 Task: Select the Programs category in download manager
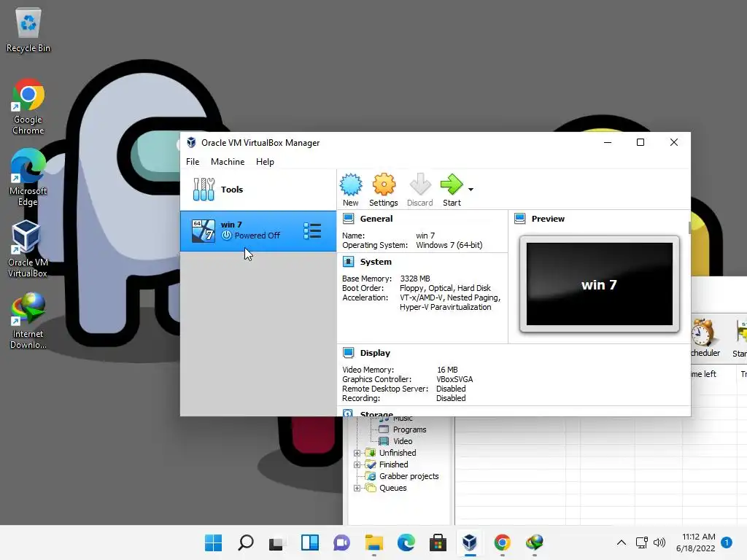tap(409, 429)
